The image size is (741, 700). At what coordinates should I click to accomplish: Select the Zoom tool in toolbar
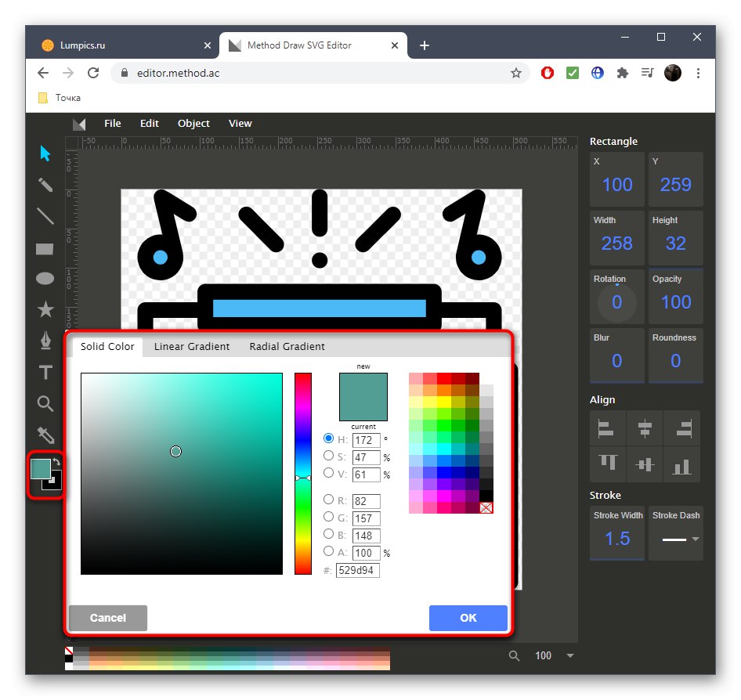coord(45,404)
